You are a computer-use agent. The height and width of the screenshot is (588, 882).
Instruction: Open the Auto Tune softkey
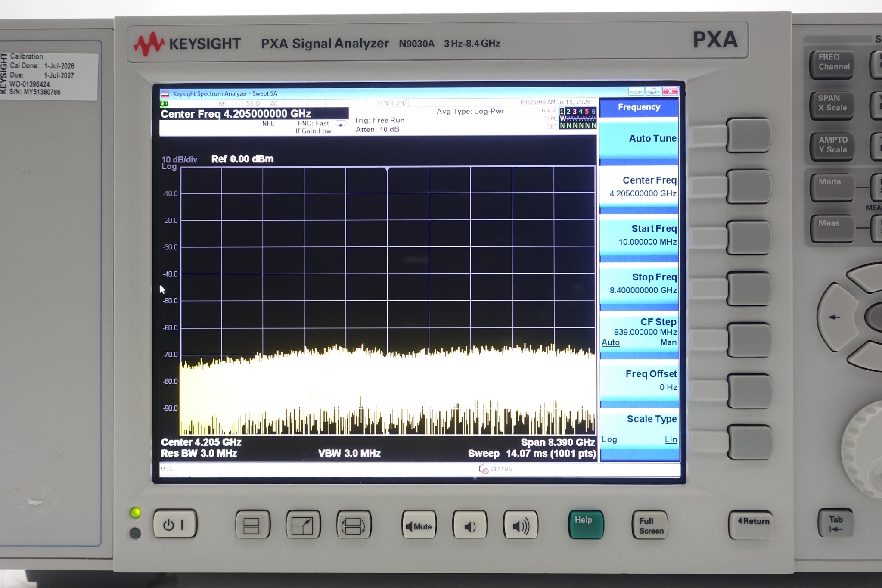pyautogui.click(x=639, y=139)
